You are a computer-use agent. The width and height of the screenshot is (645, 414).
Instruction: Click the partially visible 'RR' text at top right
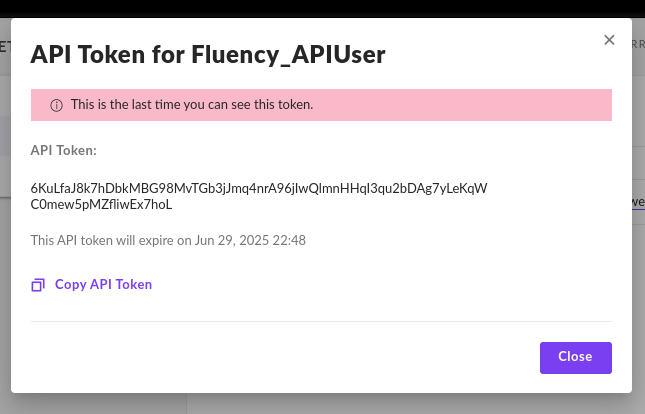pos(638,44)
